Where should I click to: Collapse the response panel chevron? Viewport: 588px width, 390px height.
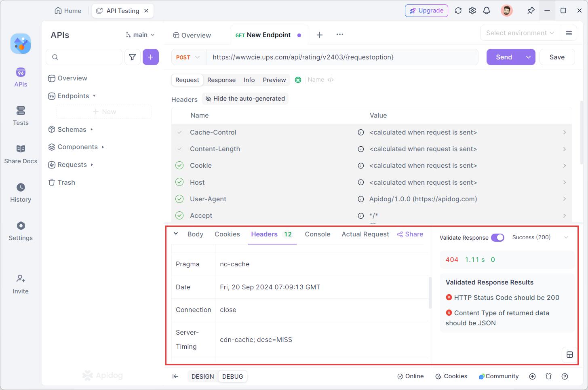click(x=176, y=234)
